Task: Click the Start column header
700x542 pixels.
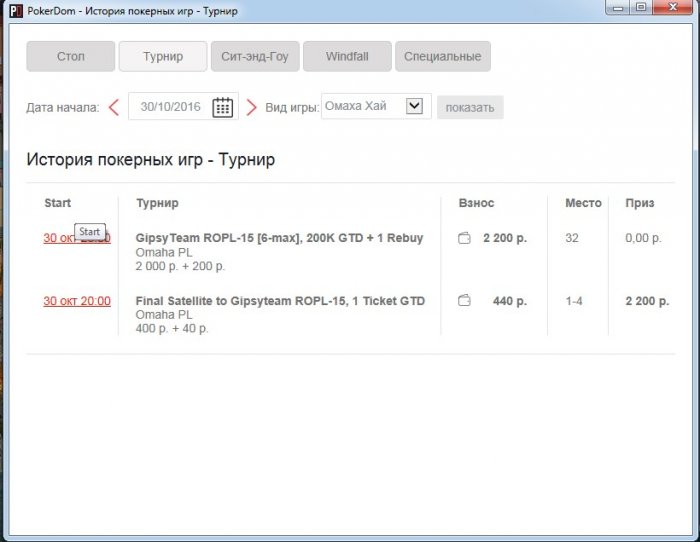Action: (x=58, y=203)
